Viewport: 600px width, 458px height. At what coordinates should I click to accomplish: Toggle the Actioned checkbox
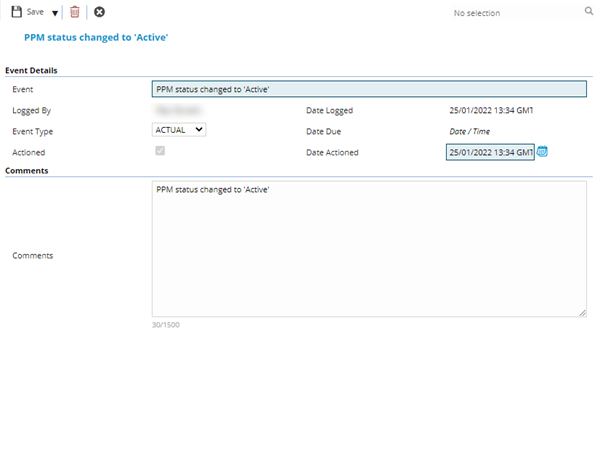pos(159,151)
